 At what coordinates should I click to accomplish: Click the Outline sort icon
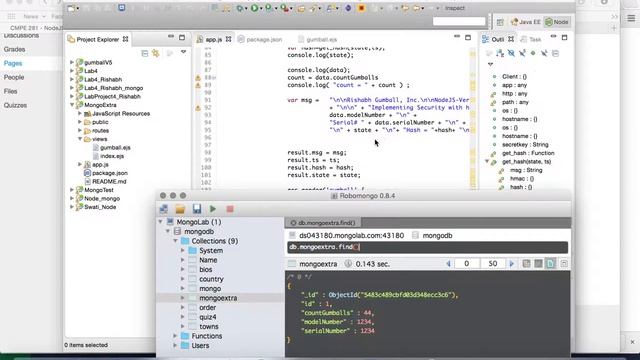tap(500, 53)
